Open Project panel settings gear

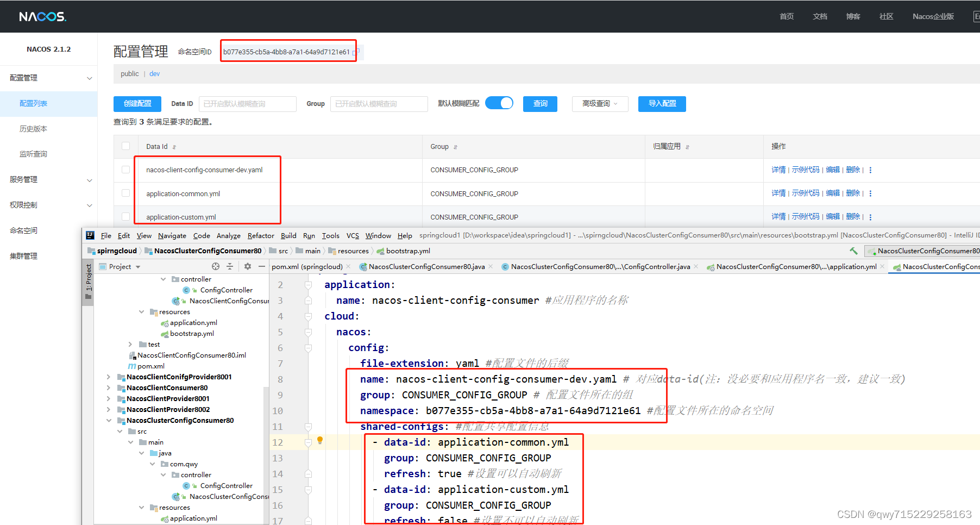click(248, 266)
